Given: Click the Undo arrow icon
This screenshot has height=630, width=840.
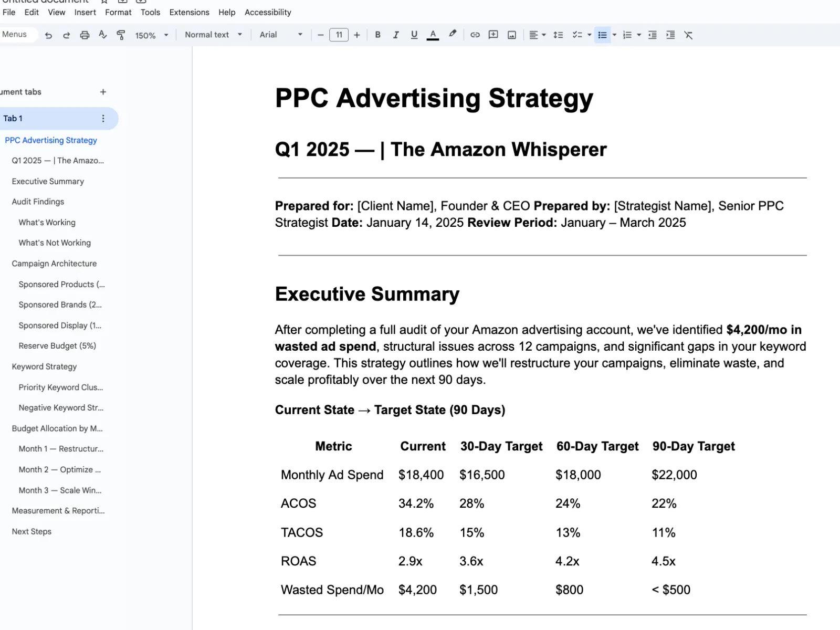Looking at the screenshot, I should [x=48, y=35].
